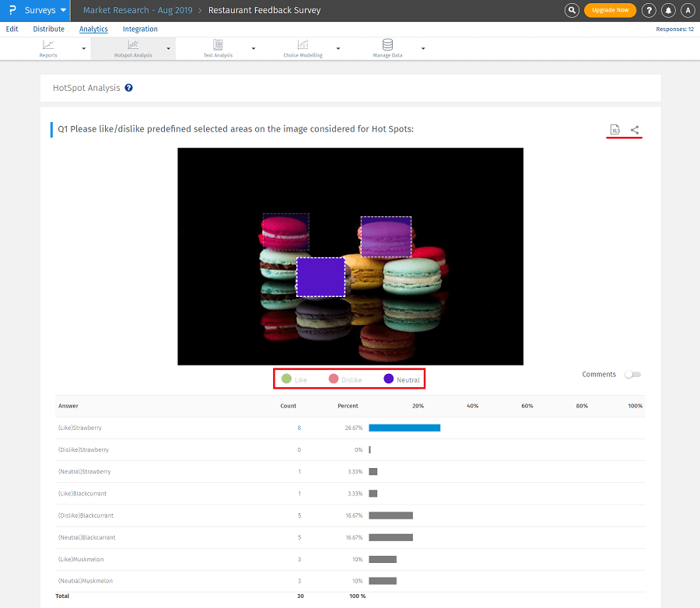Click the Reports chart icon
The height and width of the screenshot is (608, 700).
[48, 44]
